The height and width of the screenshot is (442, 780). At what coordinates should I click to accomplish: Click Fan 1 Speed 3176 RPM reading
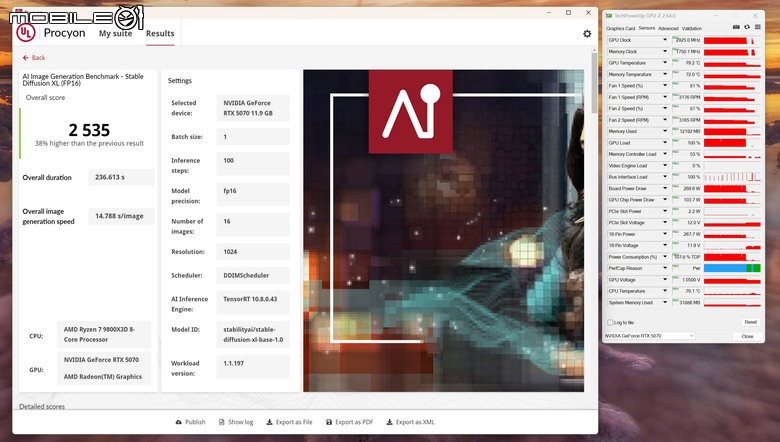686,97
